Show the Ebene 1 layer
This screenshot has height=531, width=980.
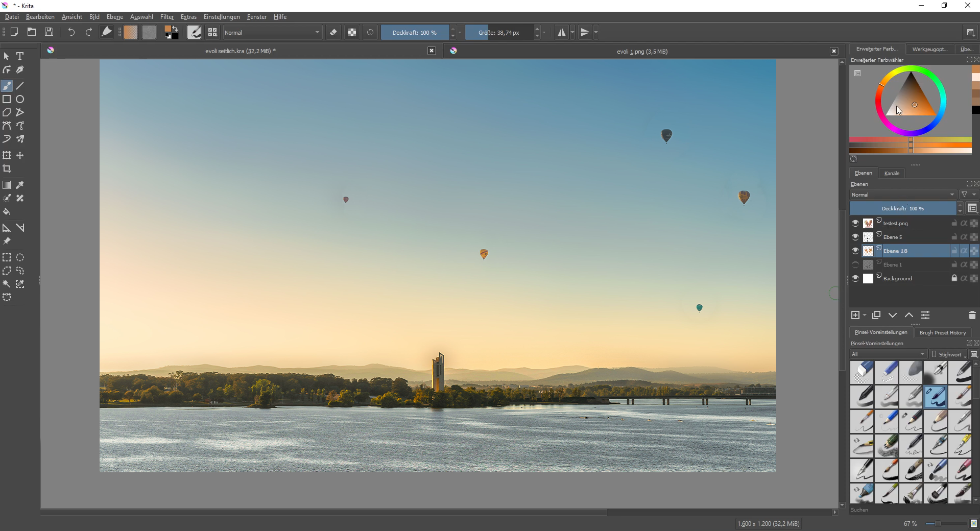pos(855,264)
